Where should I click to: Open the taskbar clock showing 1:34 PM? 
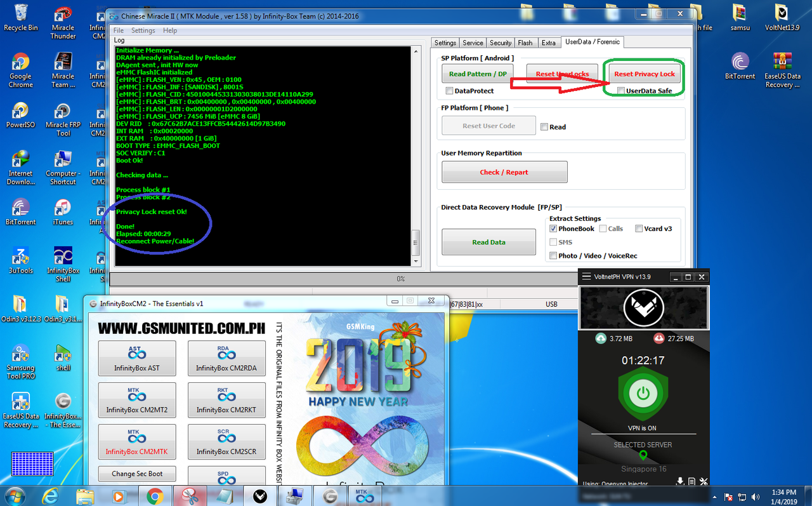point(785,496)
